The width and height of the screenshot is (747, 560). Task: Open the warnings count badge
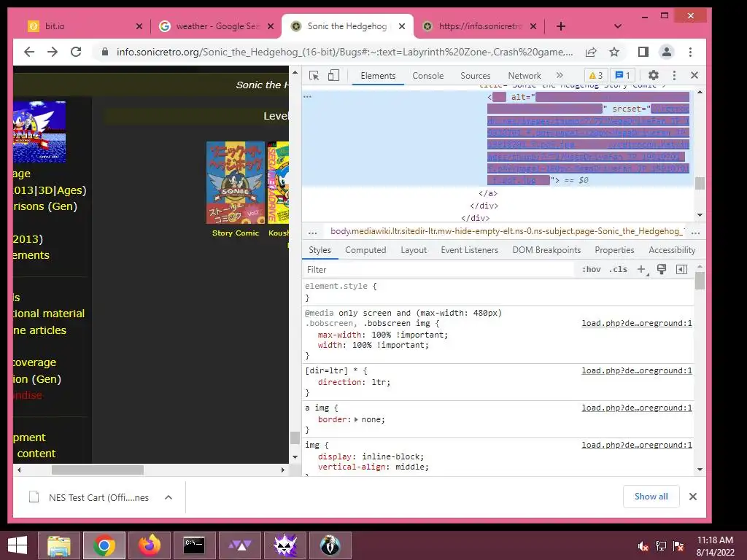pos(596,75)
